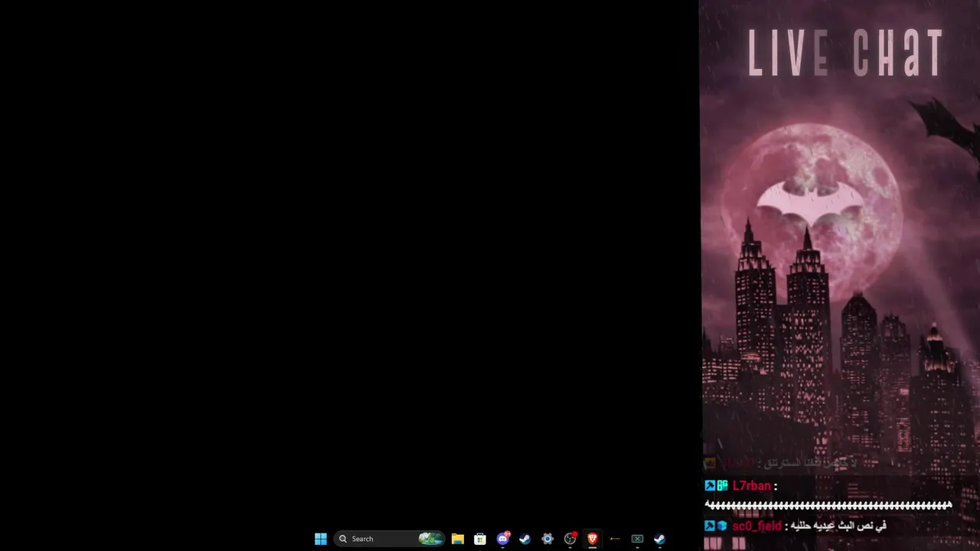Viewport: 980px width, 551px height.
Task: Click the username L7rban in live chat
Action: [x=752, y=486]
